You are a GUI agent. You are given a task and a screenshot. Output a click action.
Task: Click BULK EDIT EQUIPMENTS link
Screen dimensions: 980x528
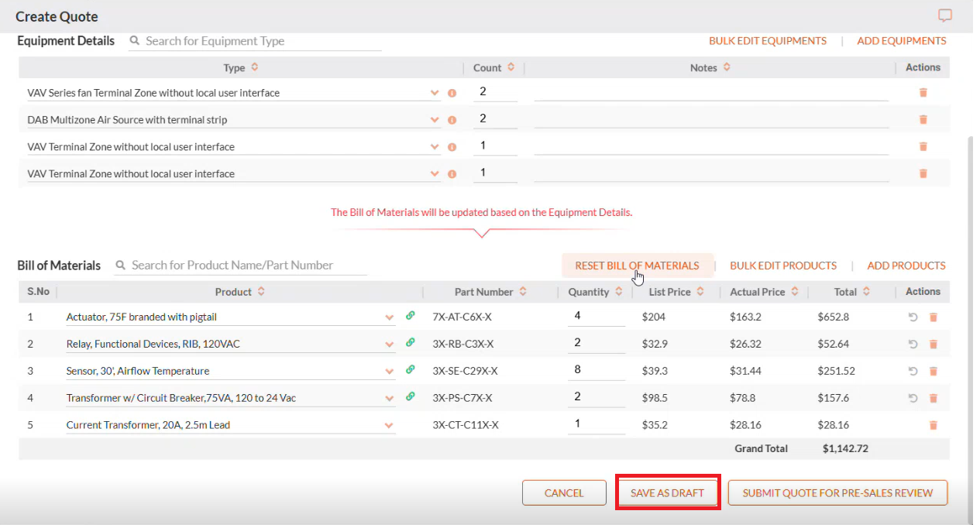768,41
